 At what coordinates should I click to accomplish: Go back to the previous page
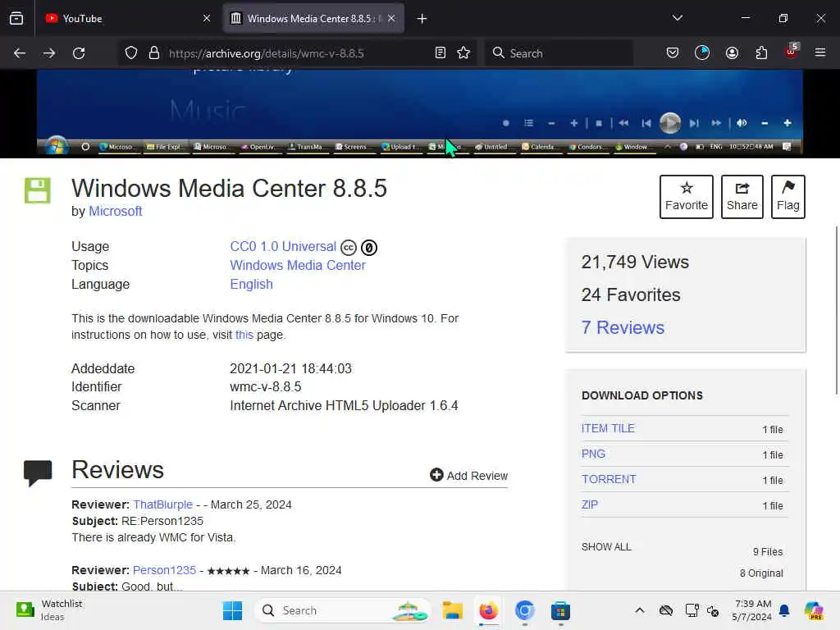tap(20, 53)
